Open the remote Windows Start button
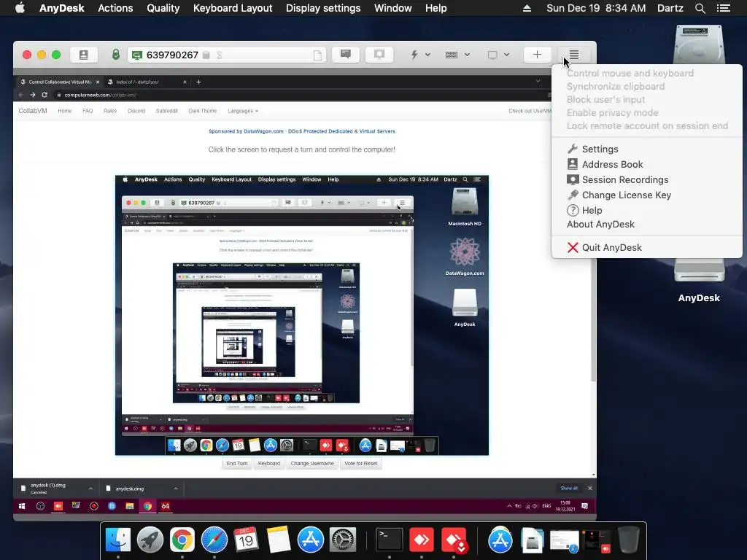The height and width of the screenshot is (560, 747). pos(22,506)
